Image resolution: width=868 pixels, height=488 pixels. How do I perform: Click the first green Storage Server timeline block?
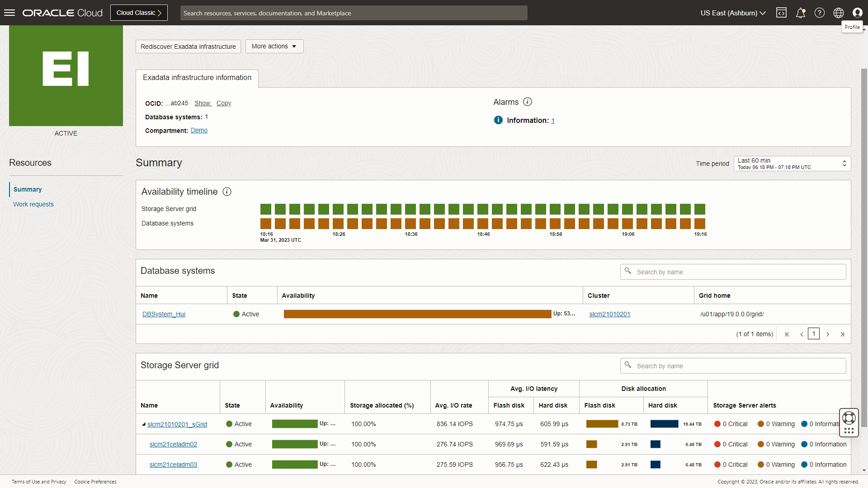click(266, 209)
